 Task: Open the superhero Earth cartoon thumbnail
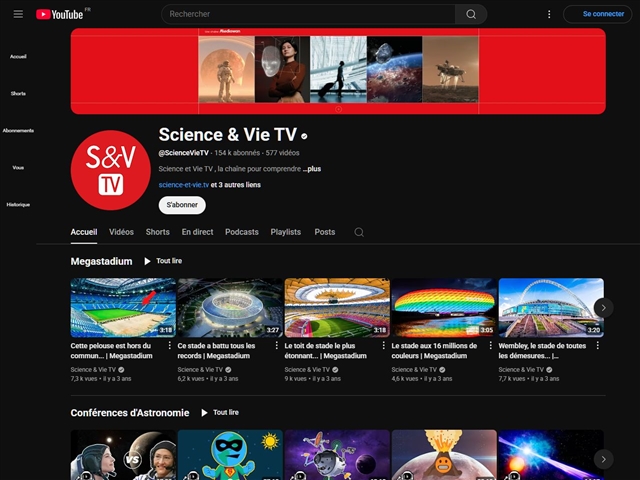click(230, 455)
